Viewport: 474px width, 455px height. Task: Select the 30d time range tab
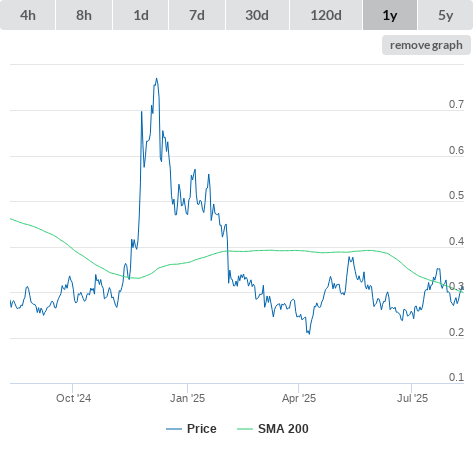257,15
